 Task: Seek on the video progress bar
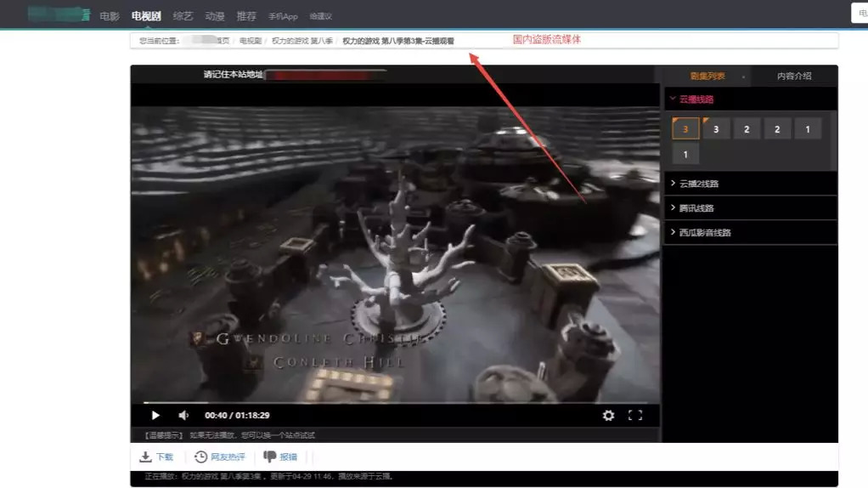coord(395,403)
